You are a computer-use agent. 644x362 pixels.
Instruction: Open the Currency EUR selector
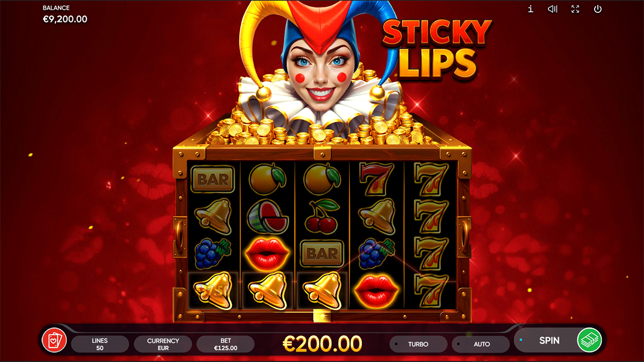tap(163, 344)
